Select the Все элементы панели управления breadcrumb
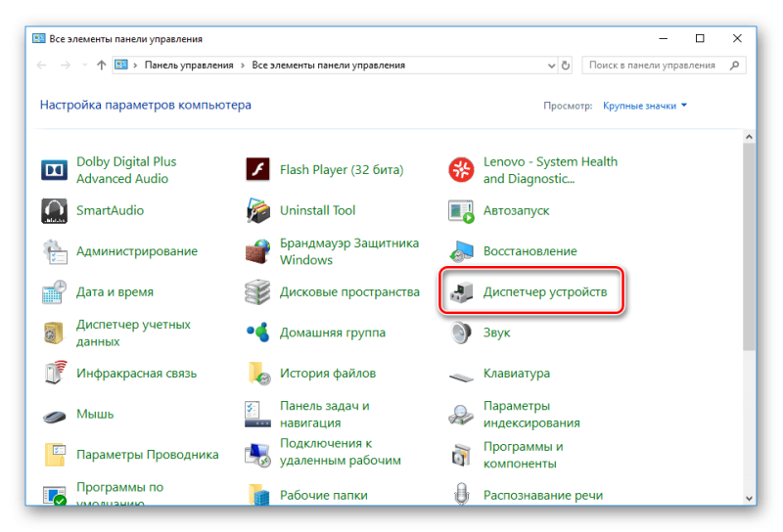Image resolution: width=783 pixels, height=532 pixels. (328, 66)
